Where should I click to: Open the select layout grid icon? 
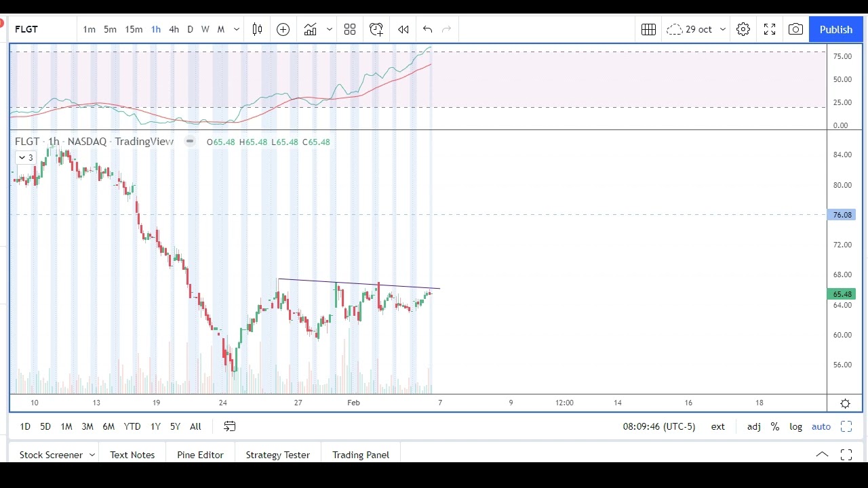coord(648,29)
